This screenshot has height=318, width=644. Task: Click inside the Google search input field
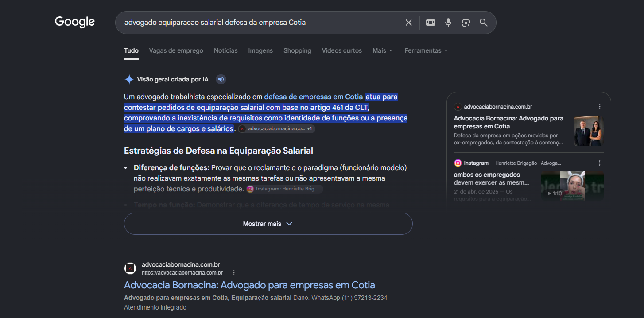coord(261,23)
